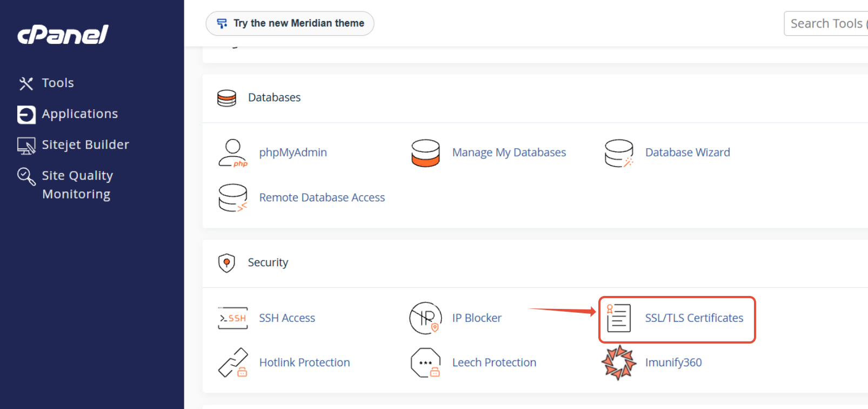The height and width of the screenshot is (409, 868).
Task: Click the phpMyAdmin icon
Action: click(233, 153)
